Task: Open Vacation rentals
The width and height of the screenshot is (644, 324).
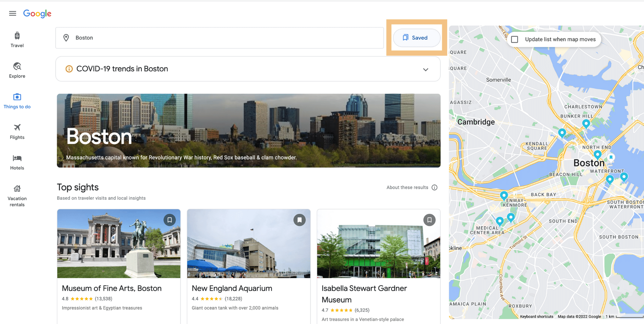Action: 17,196
